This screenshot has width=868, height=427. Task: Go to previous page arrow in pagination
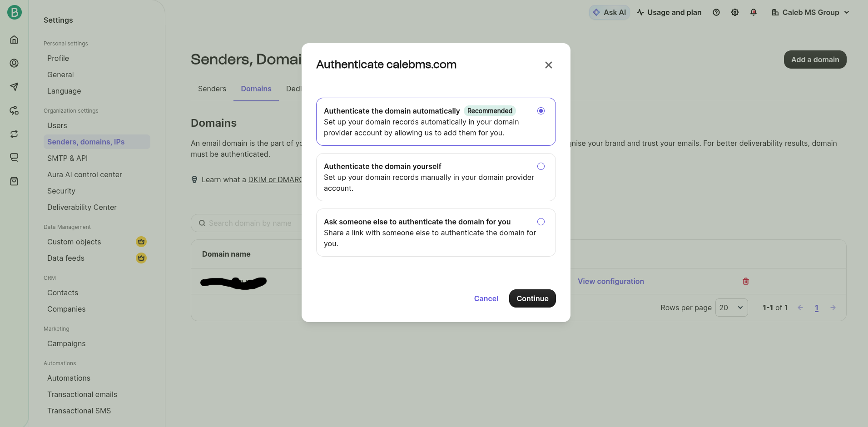pyautogui.click(x=800, y=308)
